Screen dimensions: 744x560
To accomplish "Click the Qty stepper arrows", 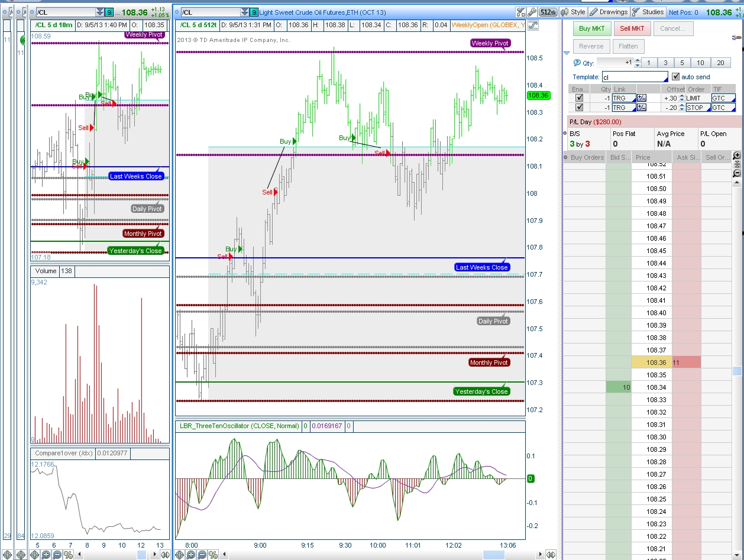I will point(637,63).
